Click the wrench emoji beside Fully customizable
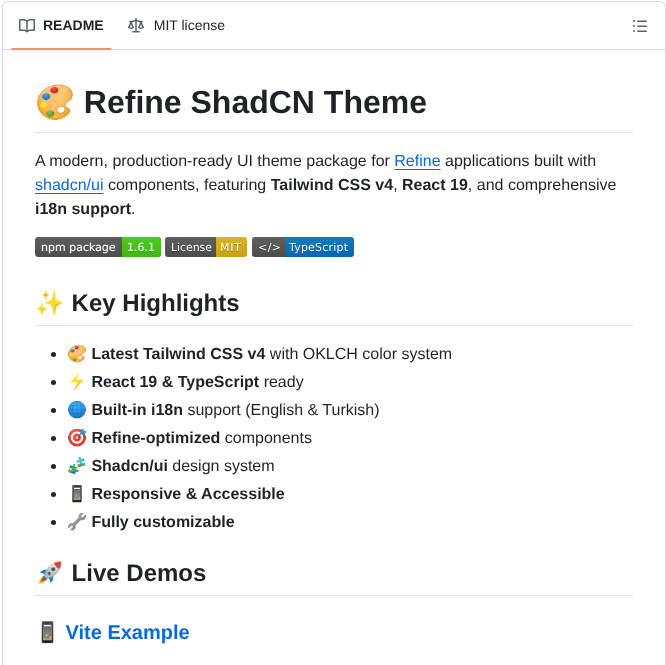 point(77,522)
